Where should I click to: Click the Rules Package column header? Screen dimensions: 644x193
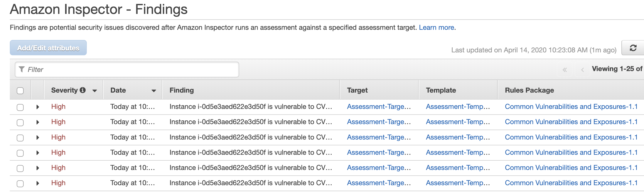pos(529,90)
